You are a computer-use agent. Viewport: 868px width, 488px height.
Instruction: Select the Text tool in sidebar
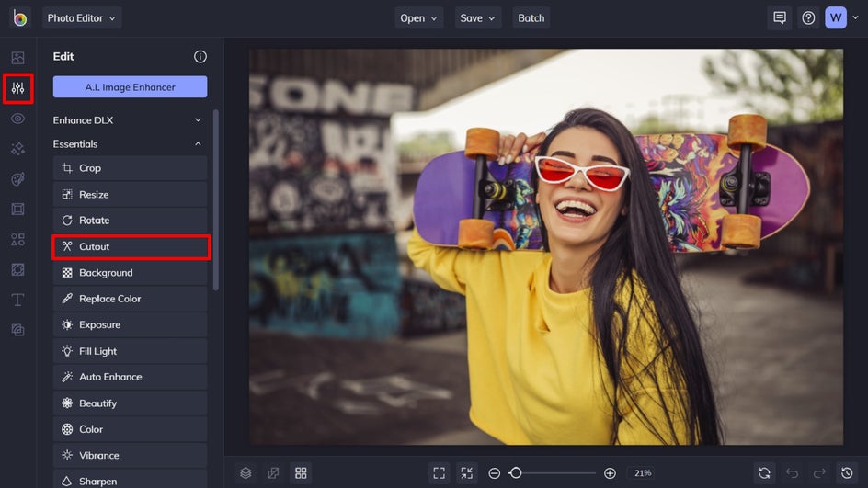17,300
